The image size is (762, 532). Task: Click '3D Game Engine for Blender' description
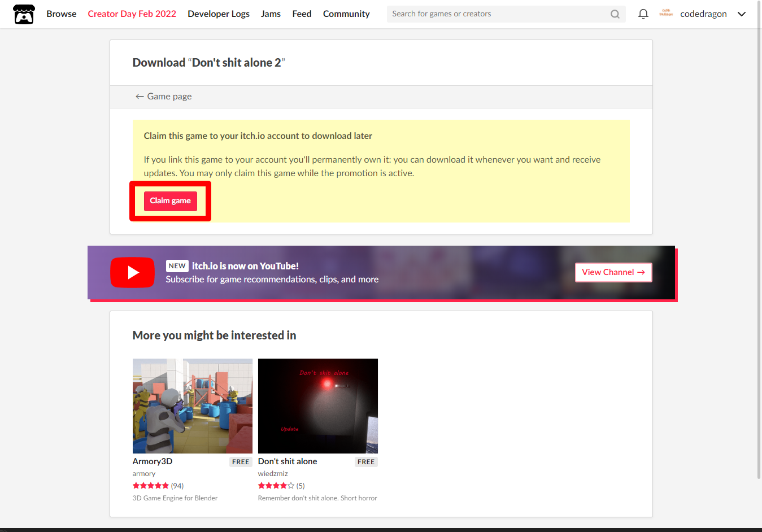[175, 498]
